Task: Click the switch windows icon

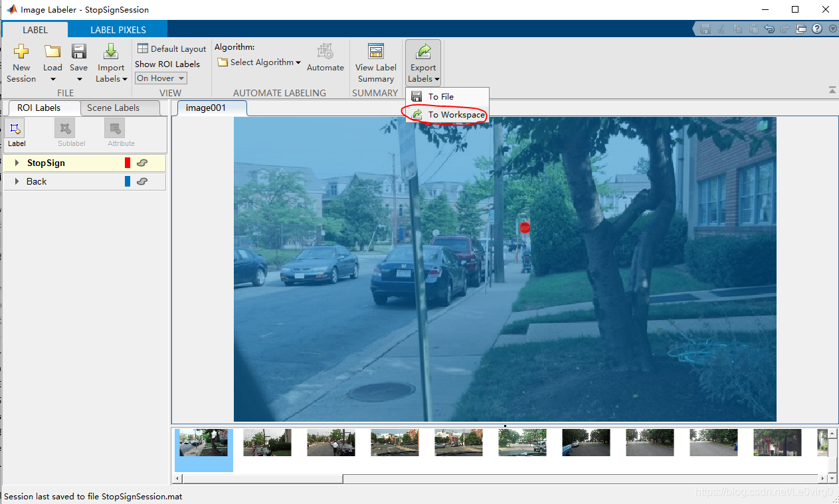Action: pyautogui.click(x=801, y=29)
